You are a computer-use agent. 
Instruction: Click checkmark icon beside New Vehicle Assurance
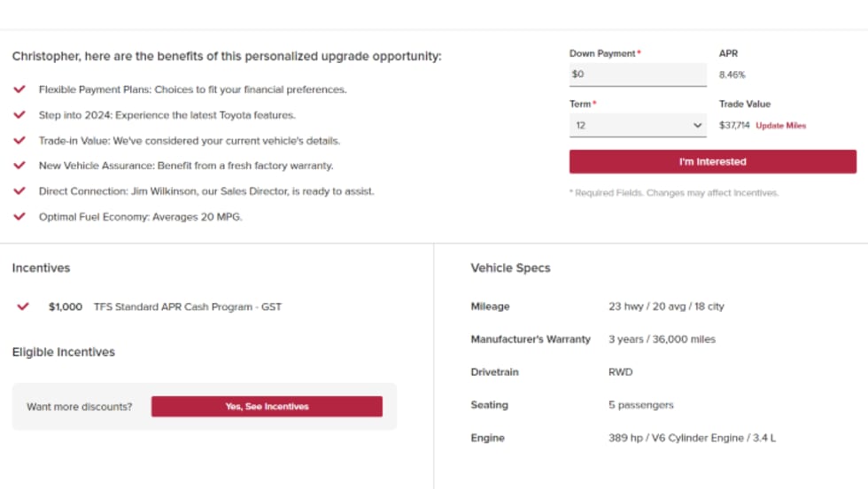[x=19, y=166]
